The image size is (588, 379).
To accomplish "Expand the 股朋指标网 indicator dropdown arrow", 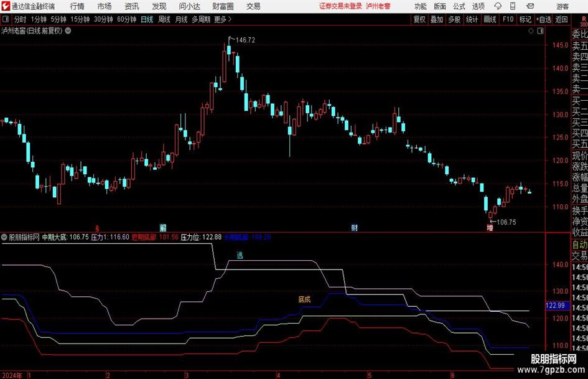I will pos(4,237).
